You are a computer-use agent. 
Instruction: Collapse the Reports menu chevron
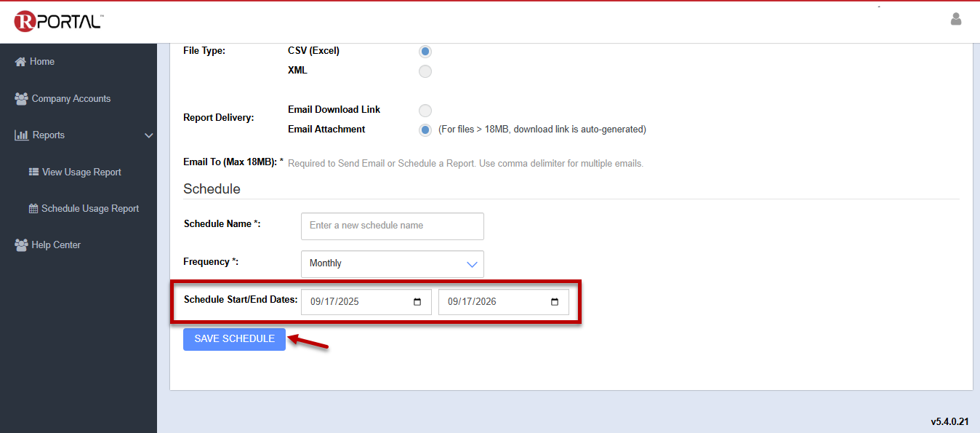click(x=149, y=135)
